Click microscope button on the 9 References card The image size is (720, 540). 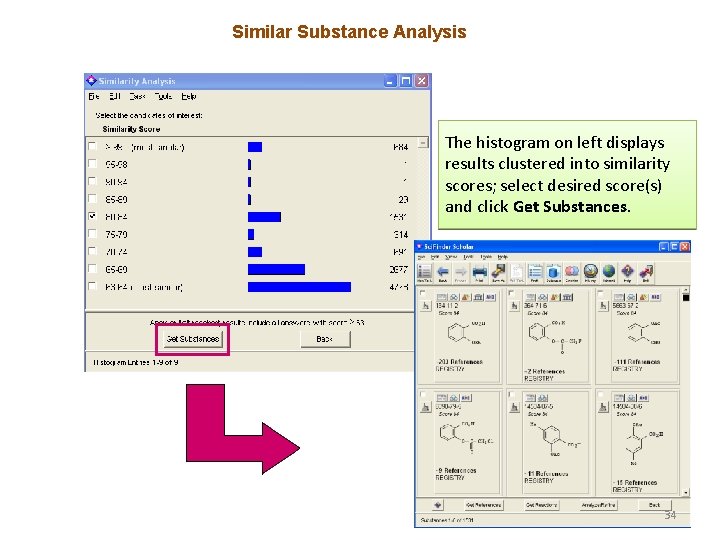click(x=426, y=407)
